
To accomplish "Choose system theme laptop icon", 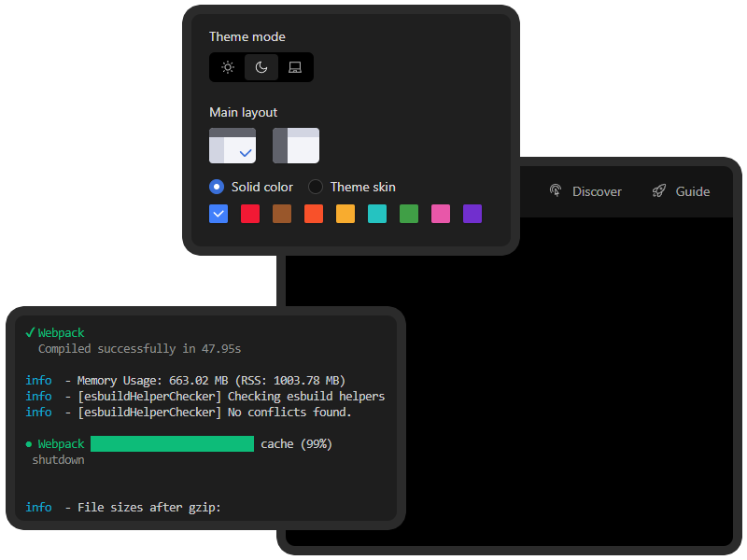I will [295, 67].
